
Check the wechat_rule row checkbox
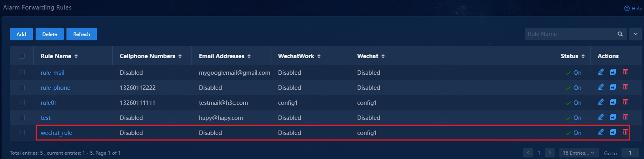pos(22,132)
